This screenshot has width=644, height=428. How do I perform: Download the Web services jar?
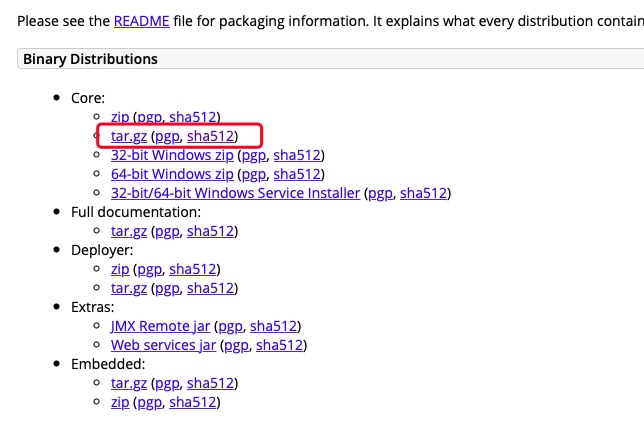tap(163, 345)
